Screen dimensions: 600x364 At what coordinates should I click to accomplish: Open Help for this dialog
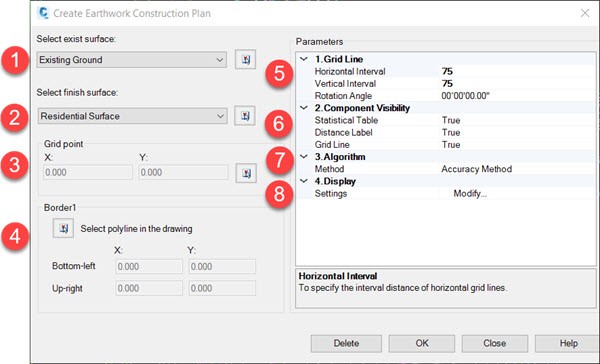coord(568,343)
